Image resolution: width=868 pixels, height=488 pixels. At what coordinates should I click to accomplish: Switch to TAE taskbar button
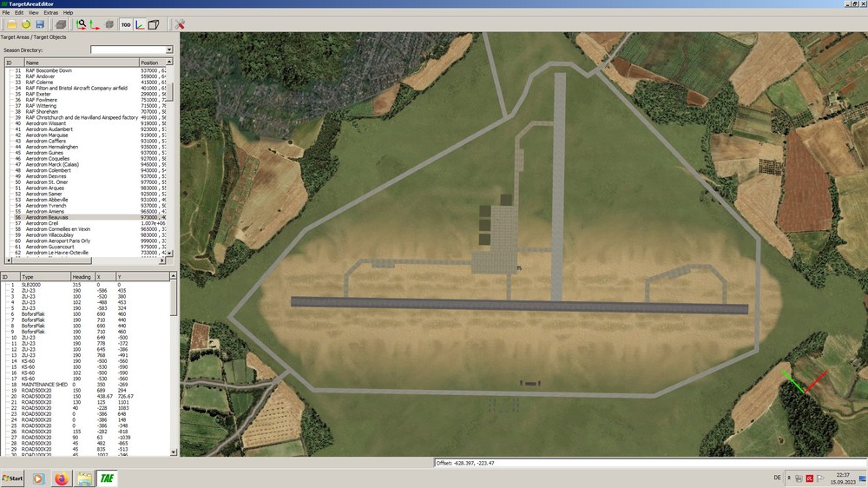[107, 478]
